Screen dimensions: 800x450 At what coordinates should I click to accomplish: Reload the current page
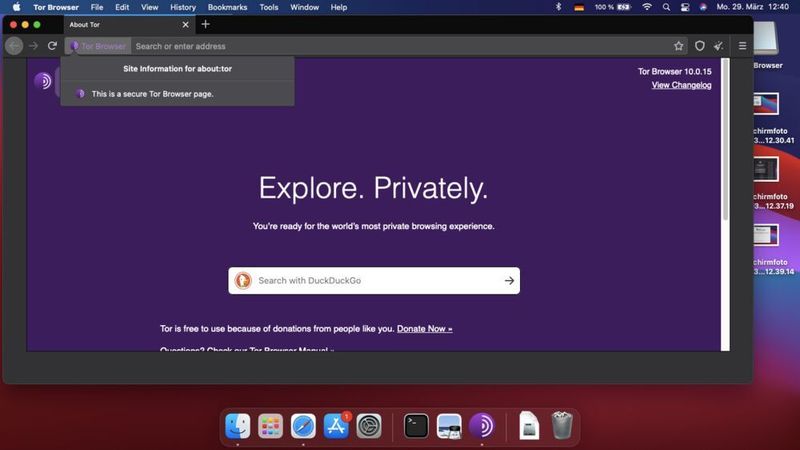[x=52, y=46]
